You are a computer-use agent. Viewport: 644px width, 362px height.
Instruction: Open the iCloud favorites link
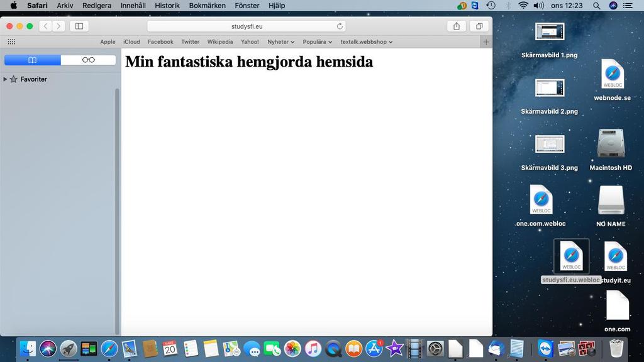[131, 42]
